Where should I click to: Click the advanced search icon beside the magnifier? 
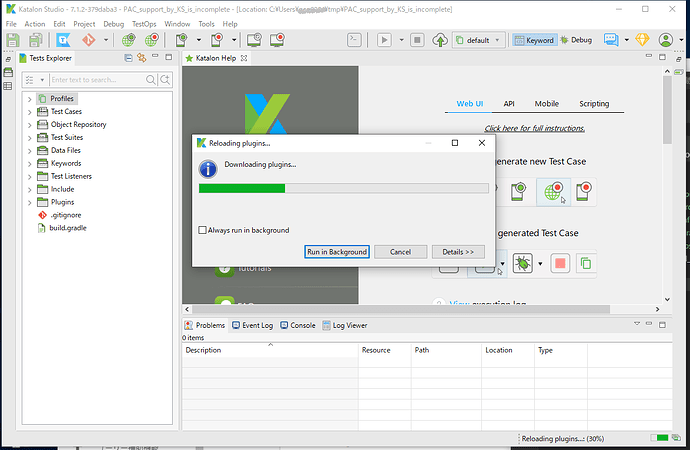point(165,80)
